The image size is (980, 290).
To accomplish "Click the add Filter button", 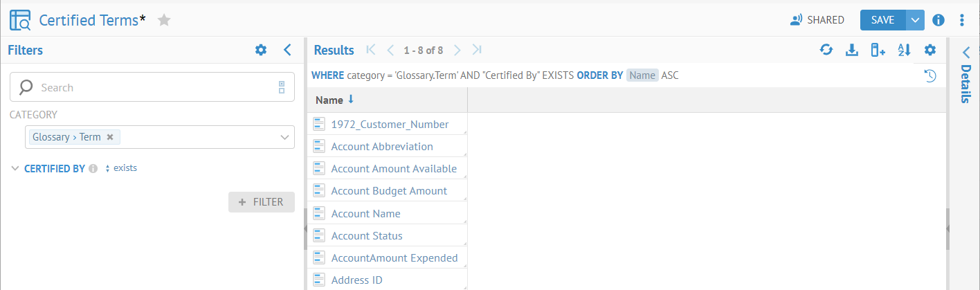I will (x=262, y=202).
